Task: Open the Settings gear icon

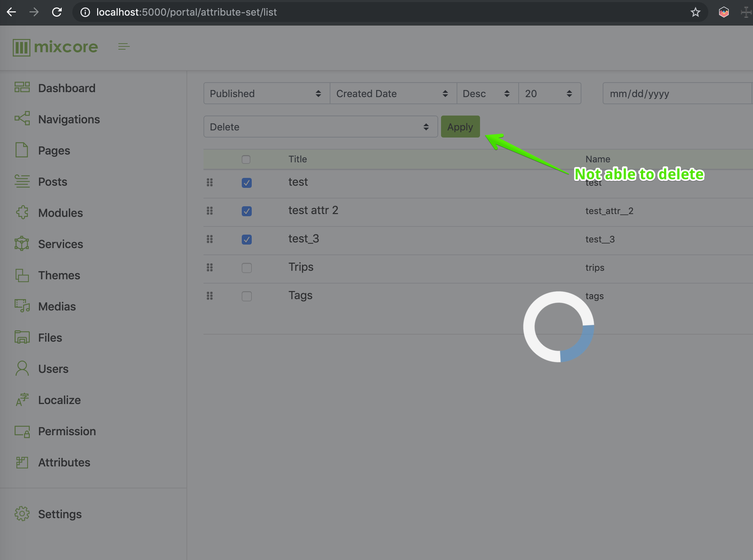Action: (x=22, y=514)
